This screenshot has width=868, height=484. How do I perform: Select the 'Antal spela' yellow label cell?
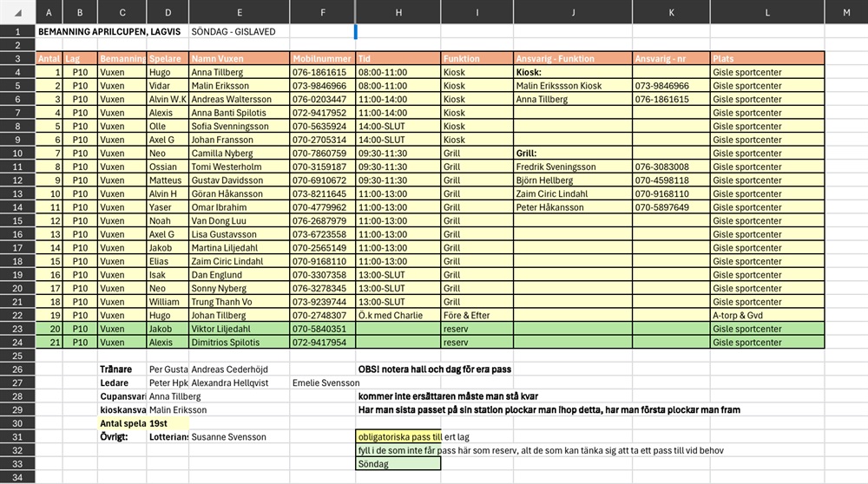tap(122, 423)
